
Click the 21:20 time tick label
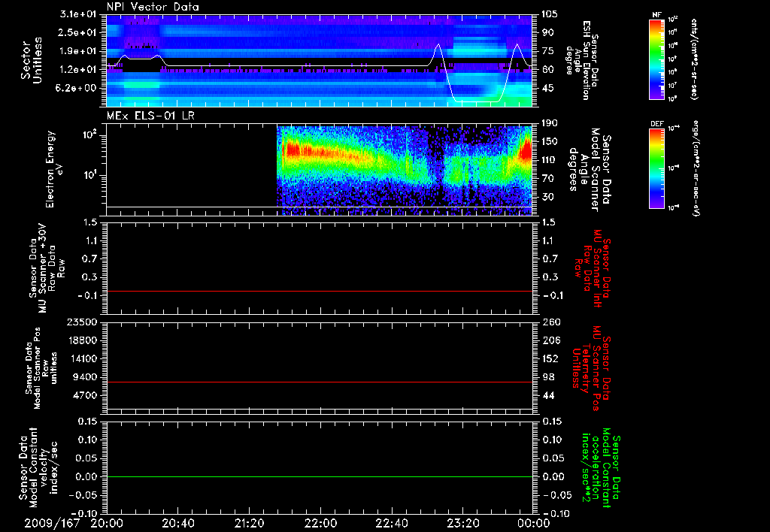tap(250, 523)
